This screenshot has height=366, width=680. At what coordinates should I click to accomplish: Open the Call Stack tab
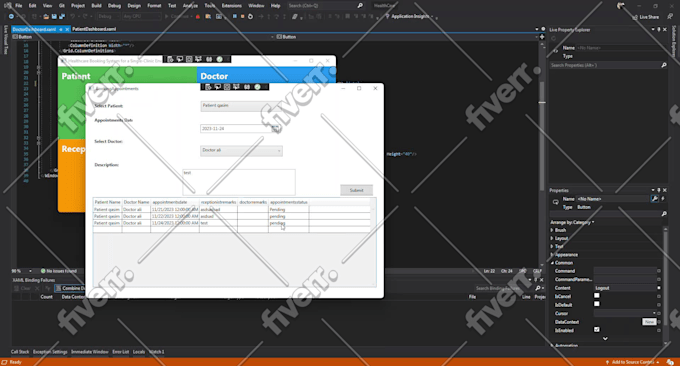coord(20,352)
